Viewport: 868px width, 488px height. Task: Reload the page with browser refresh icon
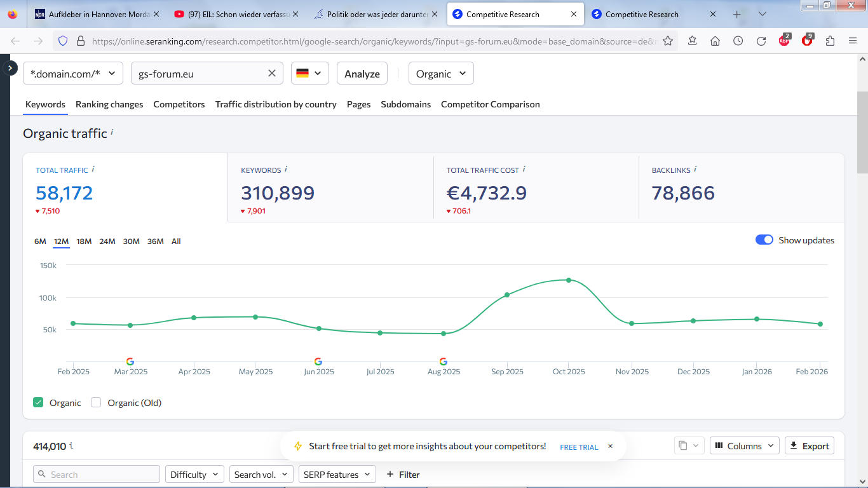click(761, 41)
